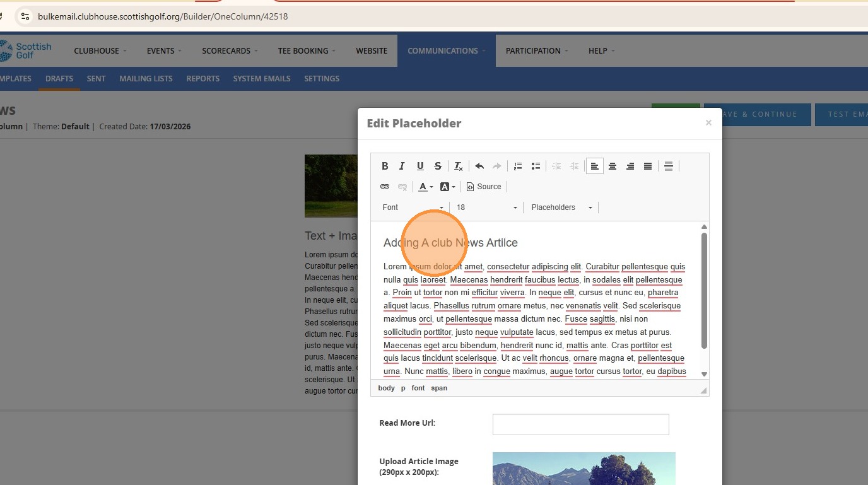Open the COMMUNICATIONS menu
This screenshot has width=868, height=485.
[447, 51]
